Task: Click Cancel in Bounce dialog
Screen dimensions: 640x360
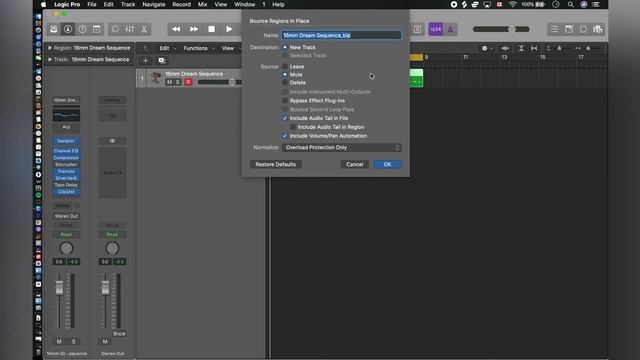Action: tap(354, 164)
